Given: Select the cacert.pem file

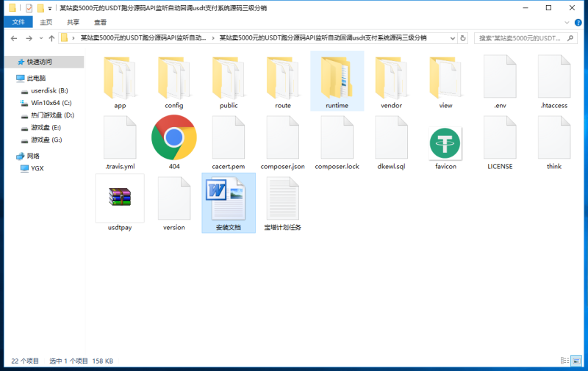Looking at the screenshot, I should pos(229,143).
